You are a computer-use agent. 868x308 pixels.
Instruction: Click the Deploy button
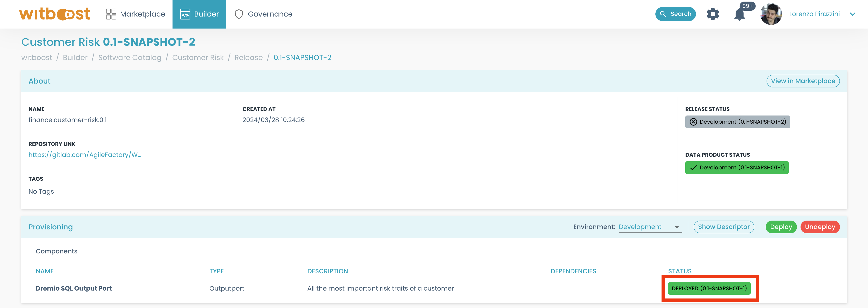(781, 227)
